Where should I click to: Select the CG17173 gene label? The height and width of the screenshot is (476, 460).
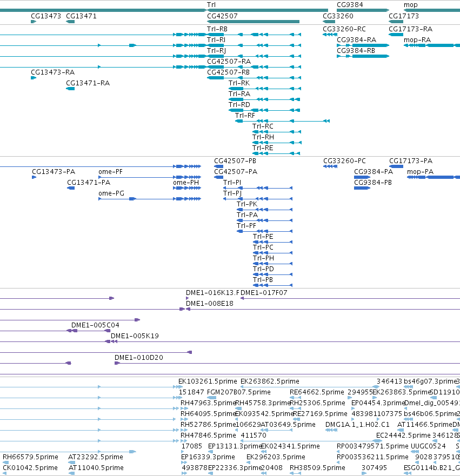pyautogui.click(x=404, y=16)
